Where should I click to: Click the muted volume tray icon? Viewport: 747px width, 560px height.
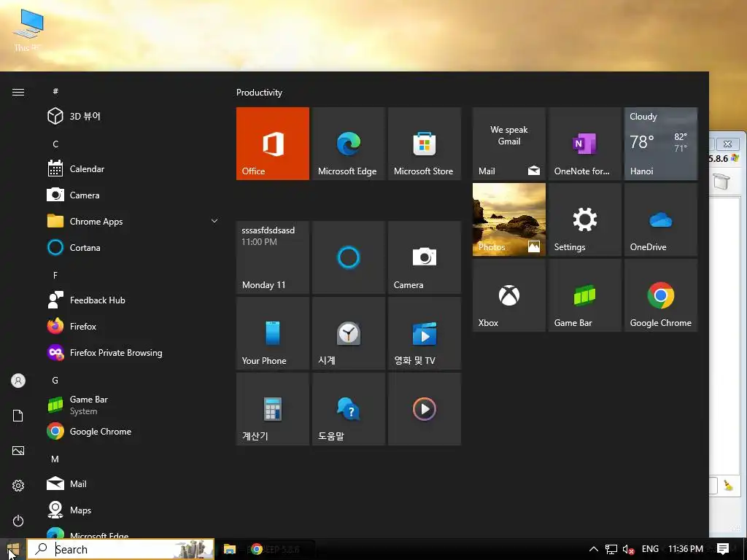click(628, 549)
